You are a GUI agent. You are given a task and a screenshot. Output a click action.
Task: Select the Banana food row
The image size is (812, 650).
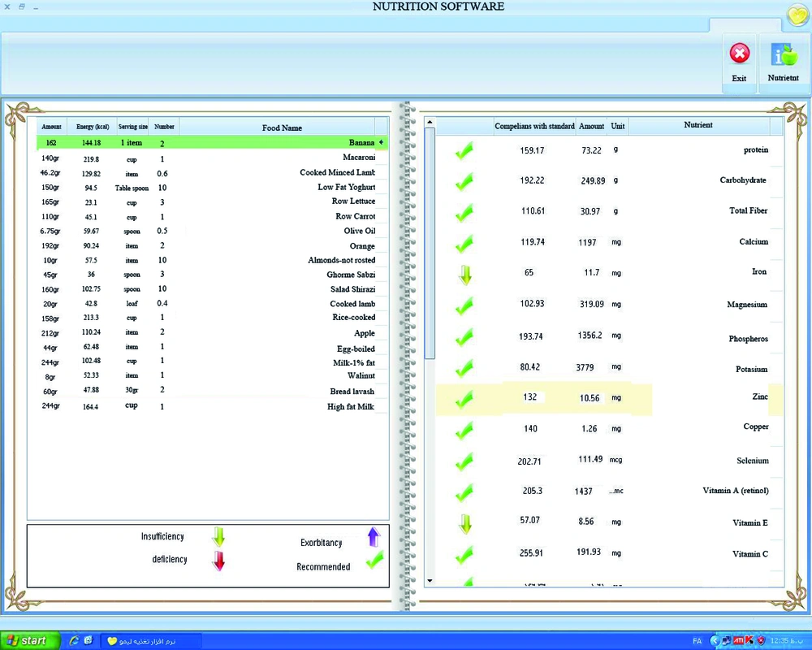pos(212,142)
